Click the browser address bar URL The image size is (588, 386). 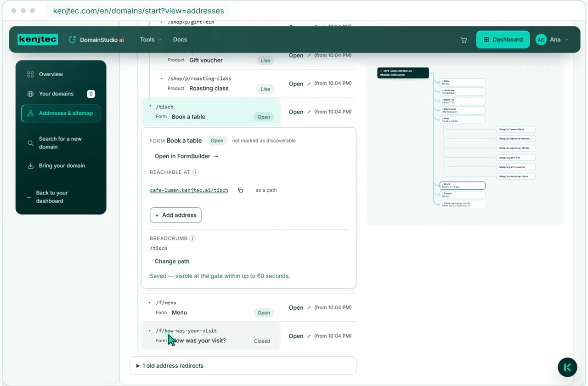pyautogui.click(x=138, y=11)
